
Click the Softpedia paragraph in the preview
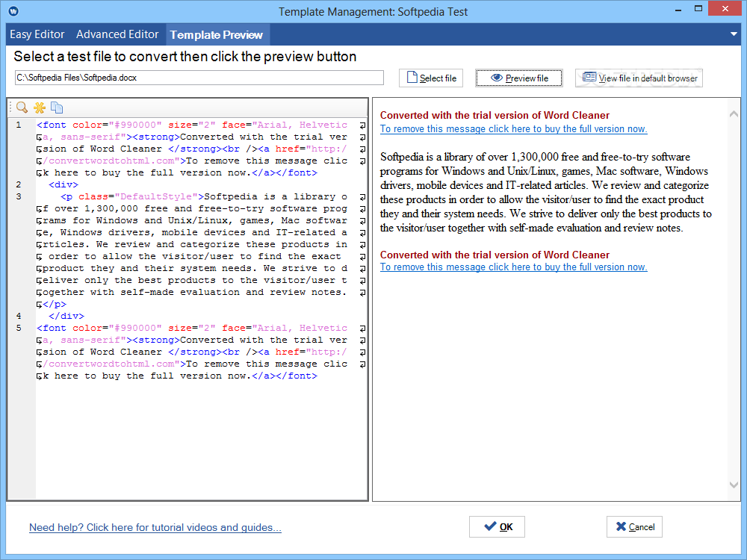pos(546,193)
